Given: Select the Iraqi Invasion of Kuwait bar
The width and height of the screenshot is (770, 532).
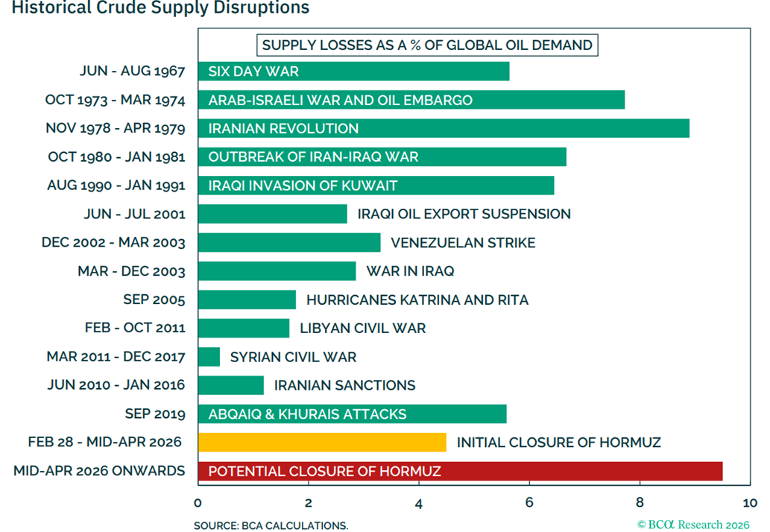Looking at the screenshot, I should (376, 186).
